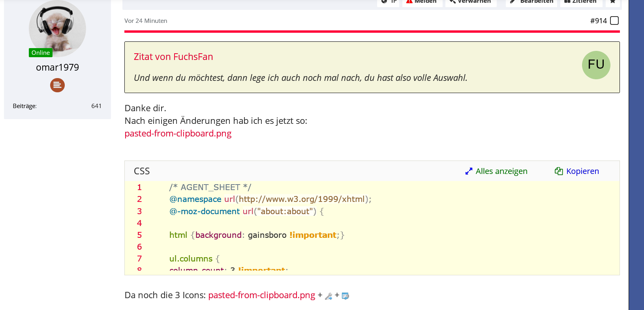644x310 pixels.
Task: Click code line number 2
Action: tap(139, 199)
